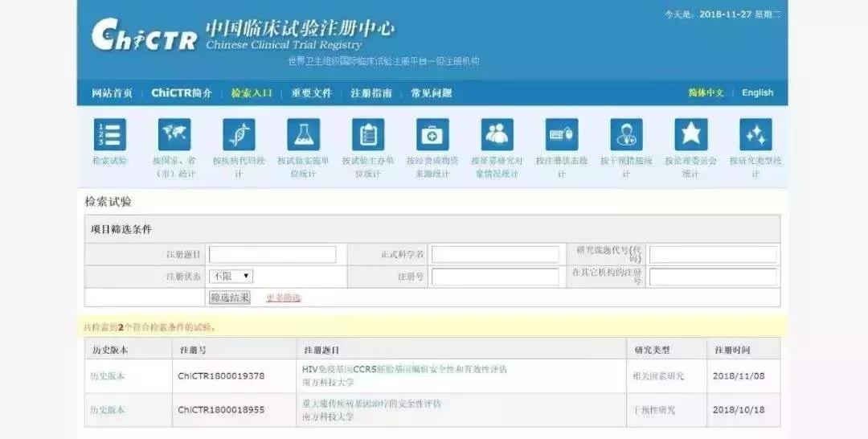
Task: Focus the 注册题目 input field
Action: click(x=272, y=255)
